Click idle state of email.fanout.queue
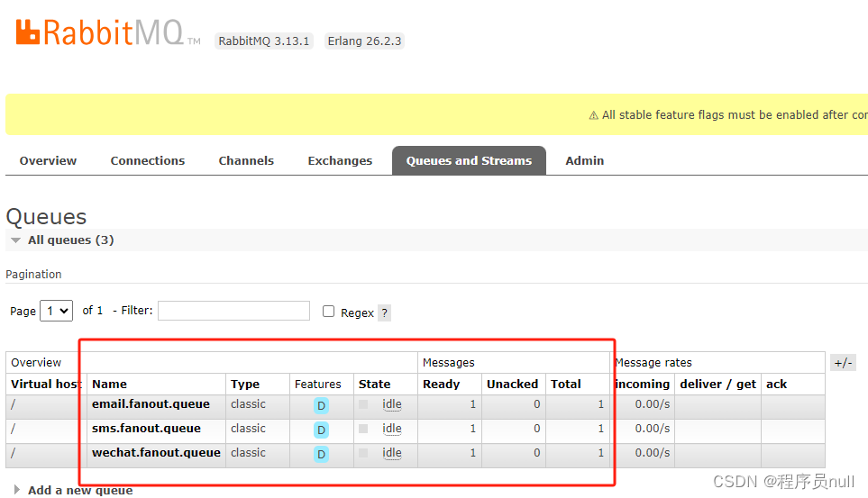 pos(392,404)
